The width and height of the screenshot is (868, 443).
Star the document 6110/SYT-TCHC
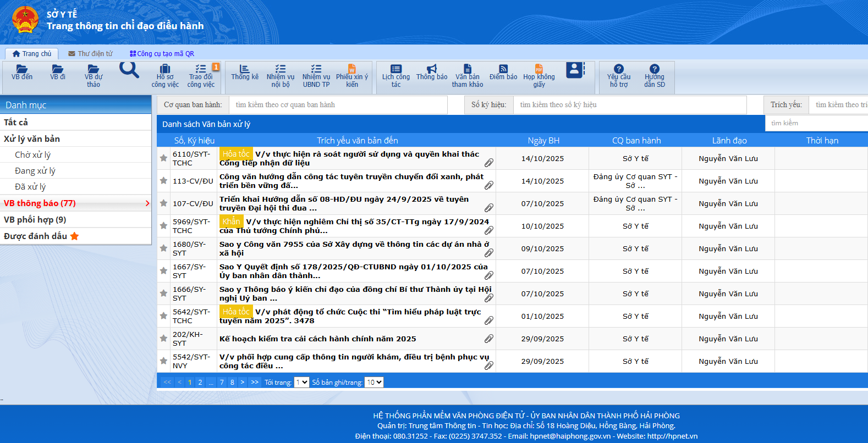click(x=163, y=158)
